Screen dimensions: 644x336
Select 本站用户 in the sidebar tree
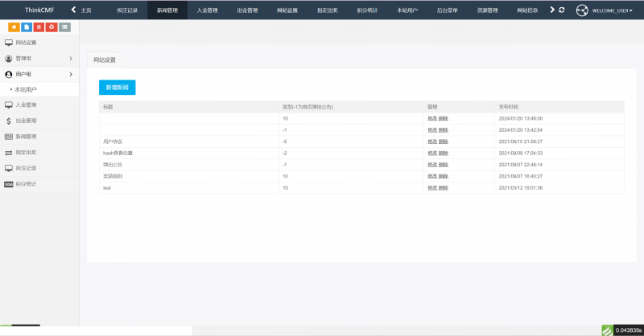pos(26,89)
